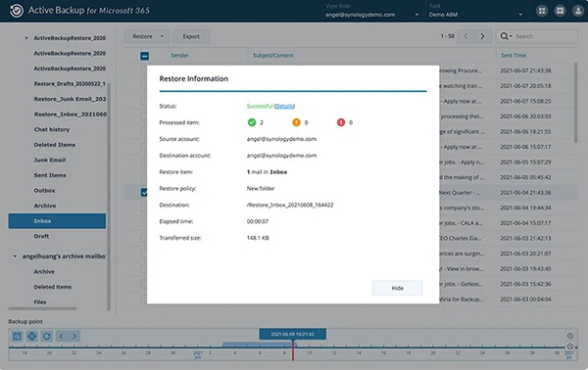The height and width of the screenshot is (370, 588).
Task: Sort by Sent Time column header
Action: click(514, 56)
